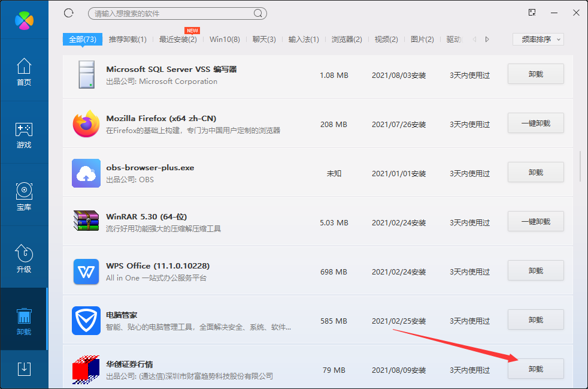Image resolution: width=588 pixels, height=389 pixels.
Task: Close the software manager window
Action: tap(577, 13)
